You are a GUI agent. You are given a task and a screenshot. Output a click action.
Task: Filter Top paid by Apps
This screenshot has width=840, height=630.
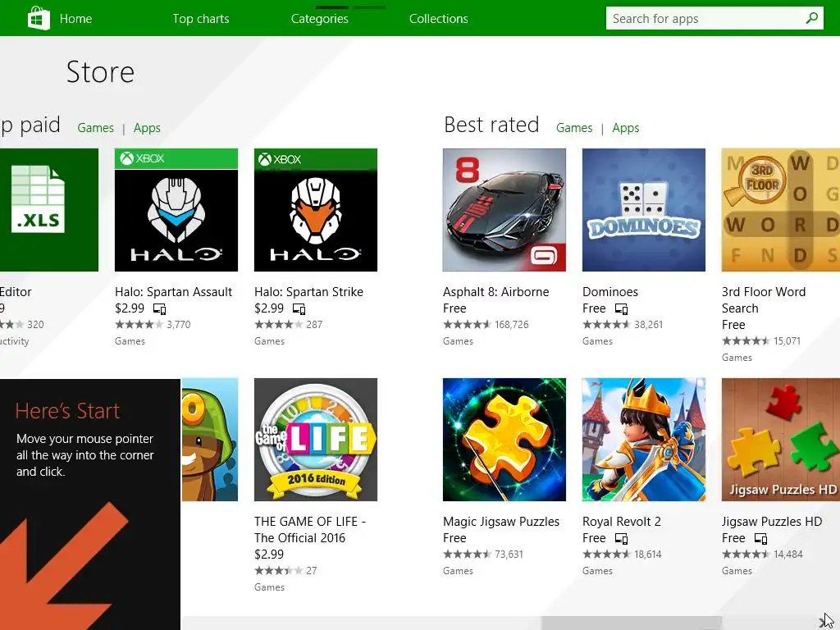(x=147, y=128)
